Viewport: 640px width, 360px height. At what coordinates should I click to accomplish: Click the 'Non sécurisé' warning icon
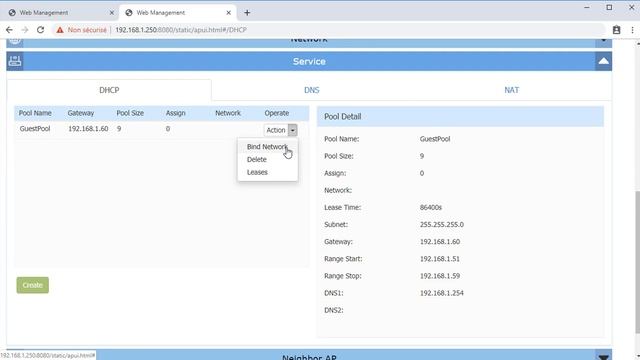60,30
